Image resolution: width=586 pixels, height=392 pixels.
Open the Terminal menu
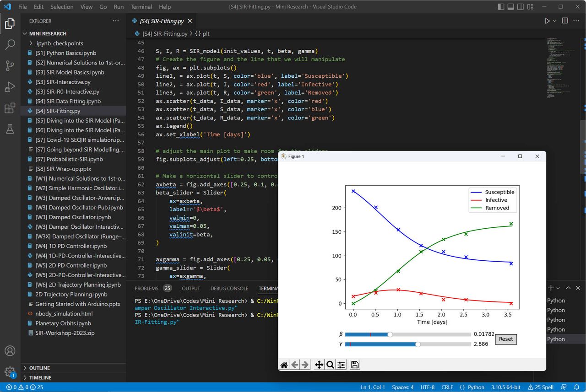click(x=141, y=7)
